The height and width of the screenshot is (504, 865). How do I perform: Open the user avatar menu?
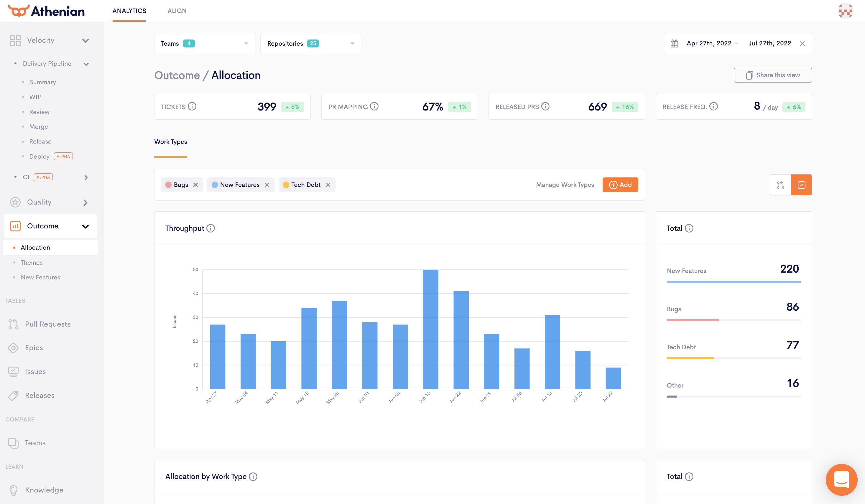tap(845, 11)
